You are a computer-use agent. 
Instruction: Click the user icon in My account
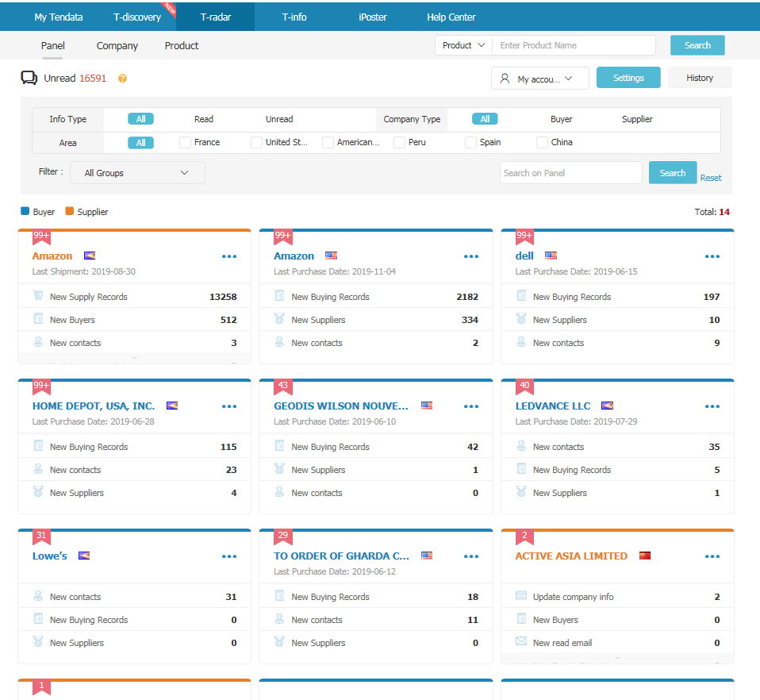tap(505, 79)
